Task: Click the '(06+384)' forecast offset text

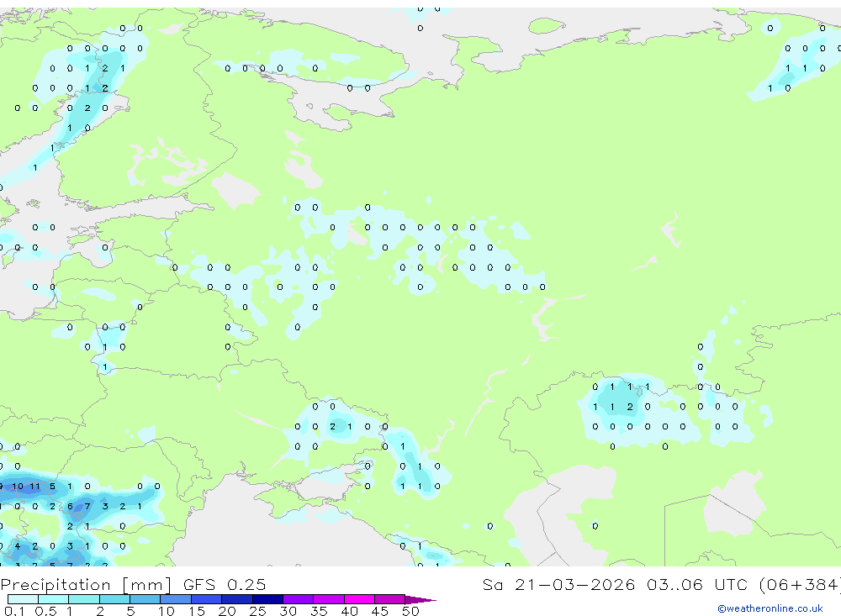Action: (802, 585)
